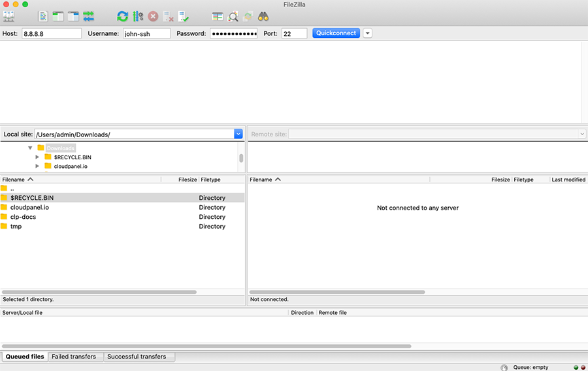Click the 'Not connected.' status text
The height and width of the screenshot is (371, 588).
coord(269,299)
